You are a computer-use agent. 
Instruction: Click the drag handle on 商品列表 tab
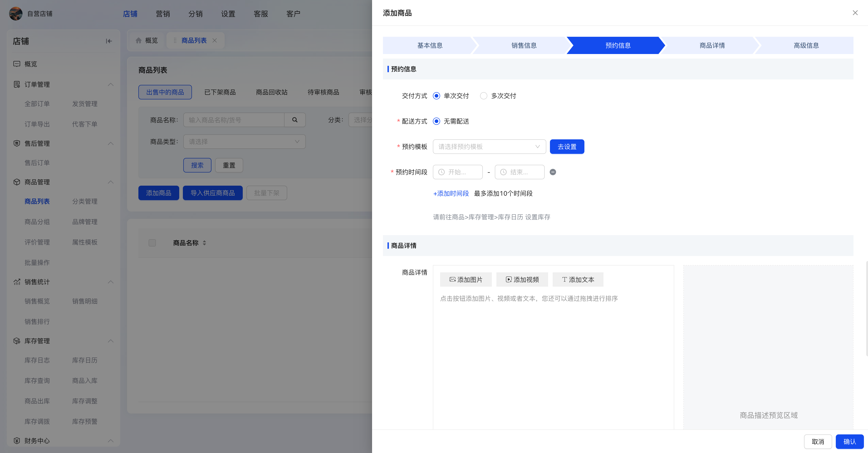[x=175, y=40]
